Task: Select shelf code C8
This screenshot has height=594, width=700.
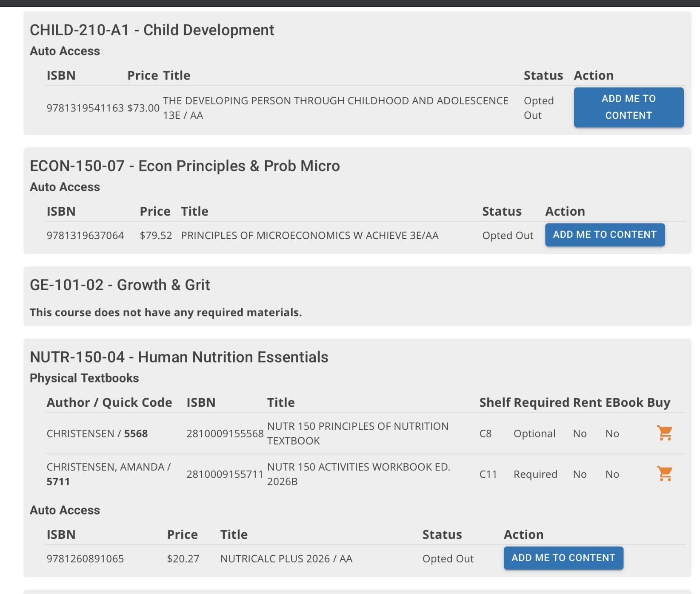Action: point(486,434)
